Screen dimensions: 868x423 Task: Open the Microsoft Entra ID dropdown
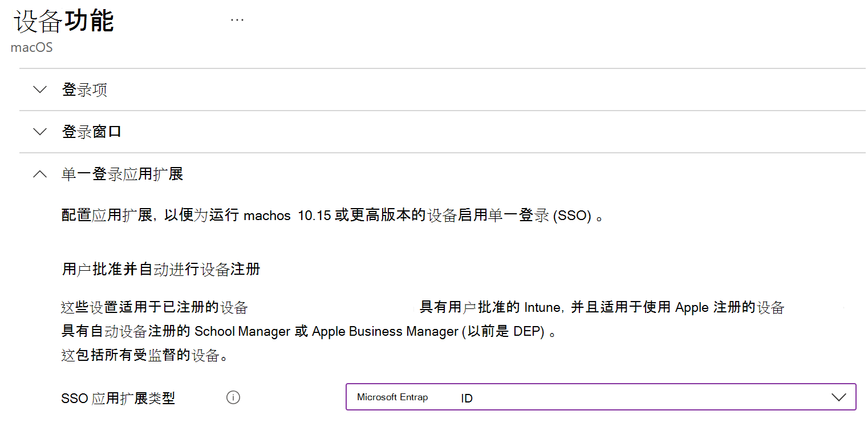(601, 397)
